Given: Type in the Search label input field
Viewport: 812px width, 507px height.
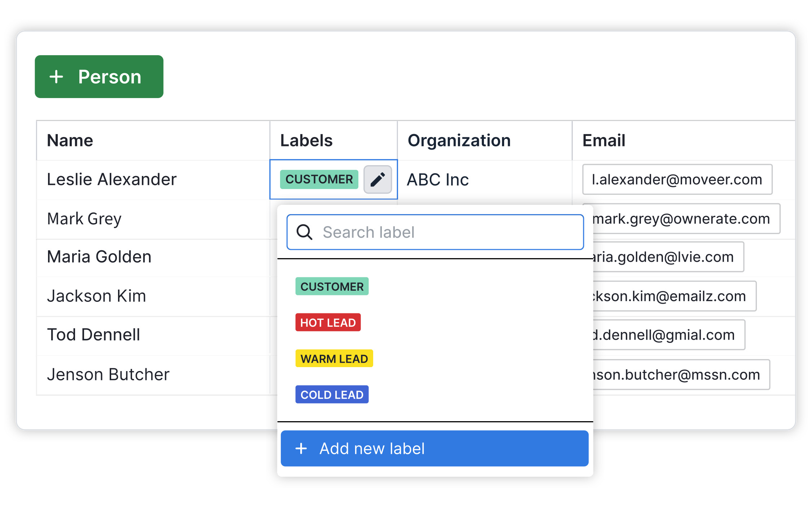Looking at the screenshot, I should tap(436, 231).
